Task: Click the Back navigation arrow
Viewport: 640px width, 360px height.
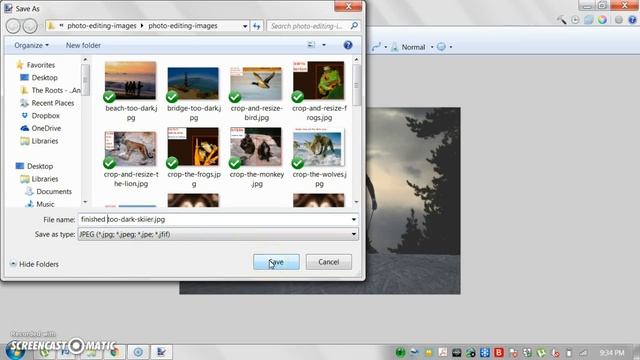Action: (x=13, y=26)
